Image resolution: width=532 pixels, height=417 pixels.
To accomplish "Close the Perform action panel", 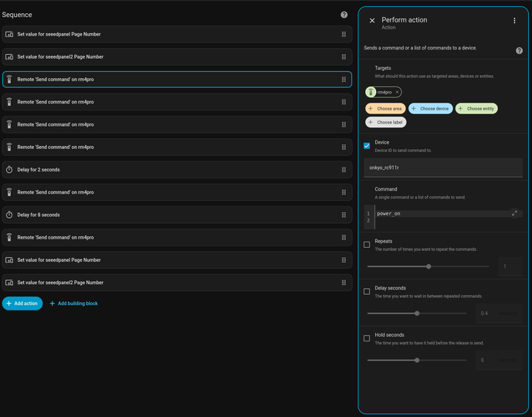I will coord(371,21).
